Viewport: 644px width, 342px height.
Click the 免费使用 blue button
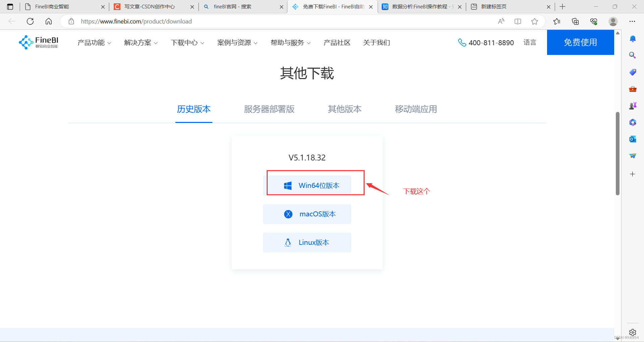pos(580,42)
